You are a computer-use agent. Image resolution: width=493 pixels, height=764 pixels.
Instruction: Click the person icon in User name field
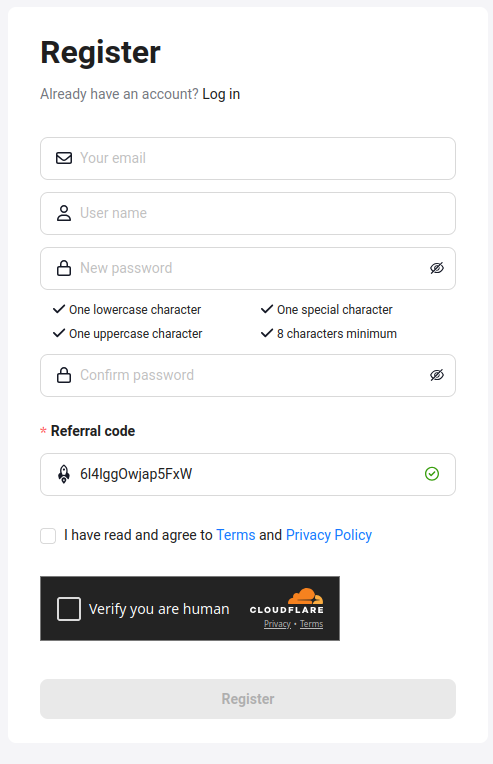click(x=64, y=213)
